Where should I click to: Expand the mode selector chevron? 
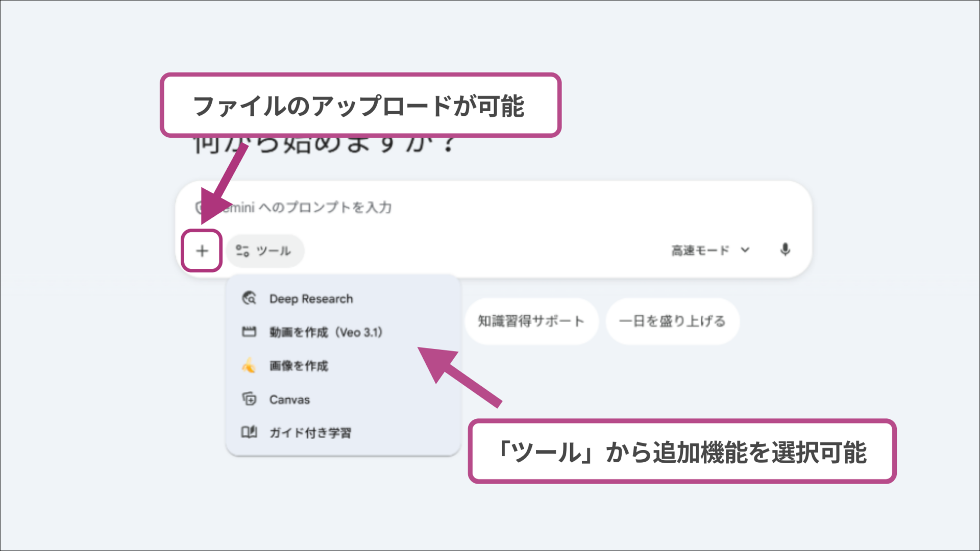745,250
